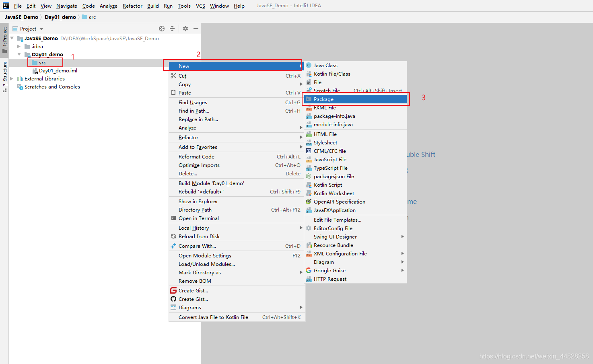The height and width of the screenshot is (364, 593).
Task: Select the src folder in project tree
Action: tap(42, 63)
